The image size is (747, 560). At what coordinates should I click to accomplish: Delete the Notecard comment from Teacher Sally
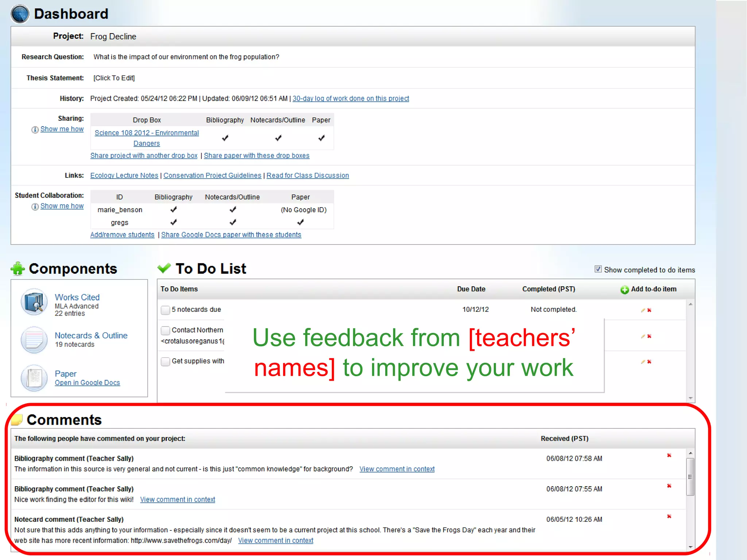coord(669,516)
